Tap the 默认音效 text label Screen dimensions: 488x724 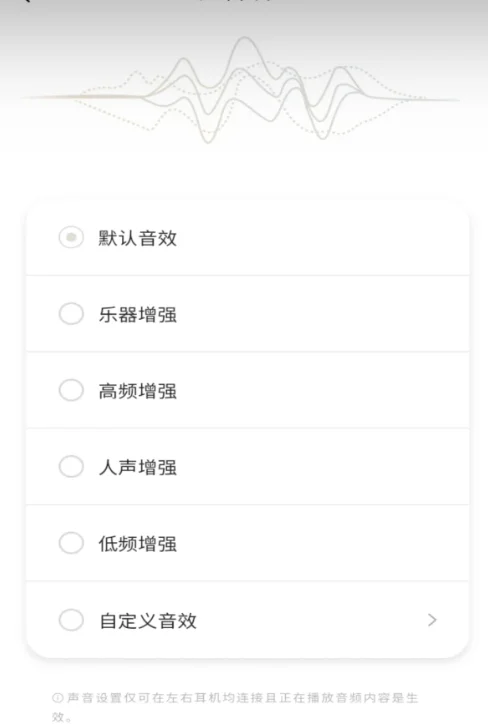[x=138, y=238]
